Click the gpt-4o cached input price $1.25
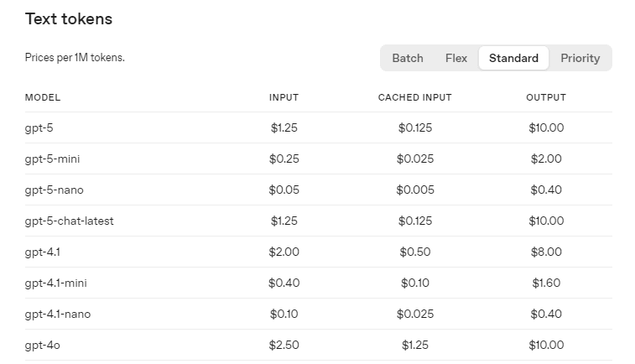This screenshot has width=635, height=364. coord(415,345)
